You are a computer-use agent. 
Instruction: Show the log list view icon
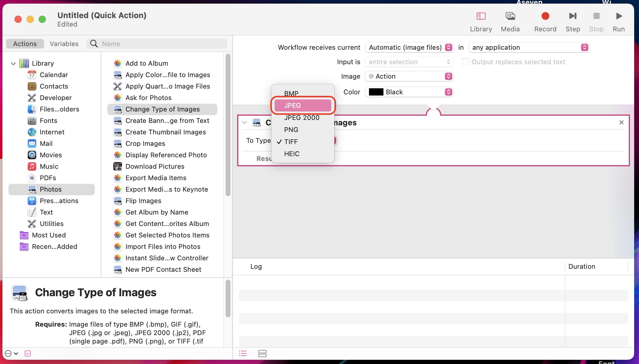[243, 353]
